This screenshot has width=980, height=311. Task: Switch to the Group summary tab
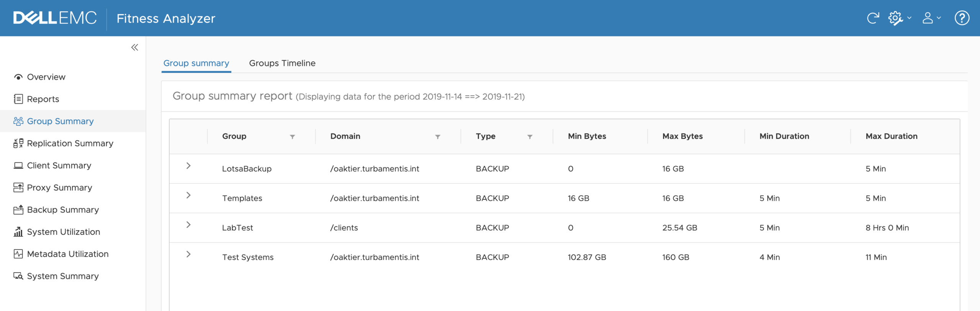196,63
